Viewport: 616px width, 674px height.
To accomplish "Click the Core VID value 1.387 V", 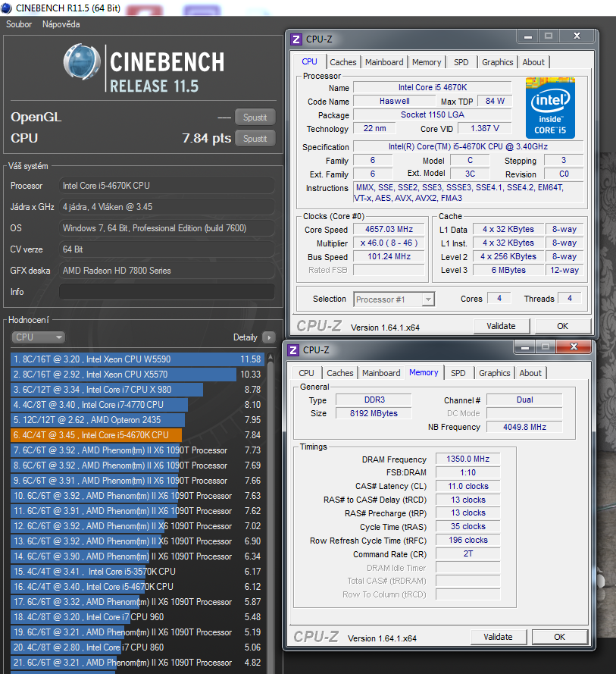I will click(x=485, y=129).
